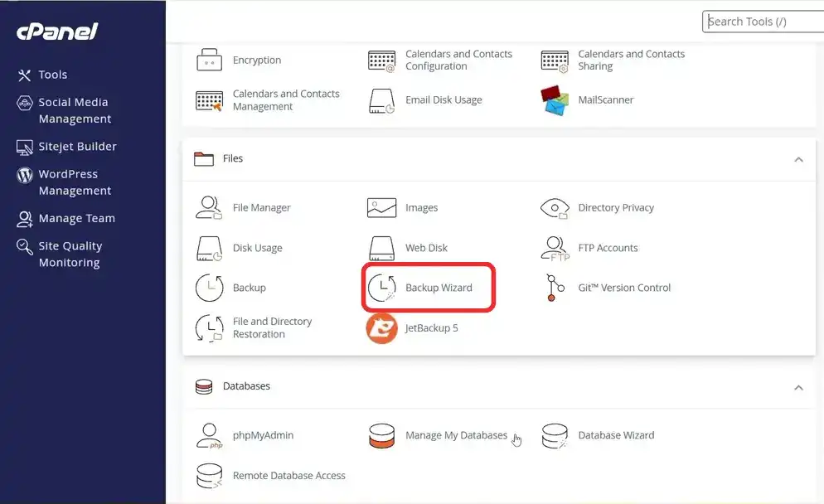Open Calendars and Contacts Sharing icon
The height and width of the screenshot is (504, 824).
pos(555,61)
